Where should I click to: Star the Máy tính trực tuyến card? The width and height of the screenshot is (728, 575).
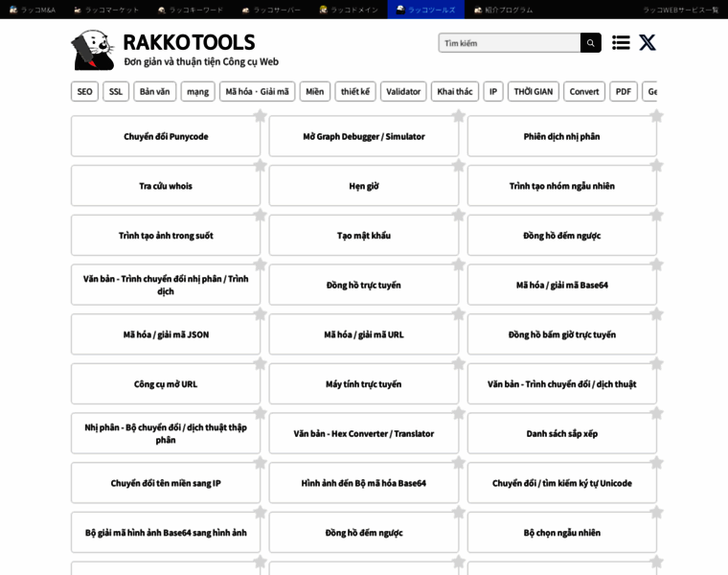(x=458, y=363)
